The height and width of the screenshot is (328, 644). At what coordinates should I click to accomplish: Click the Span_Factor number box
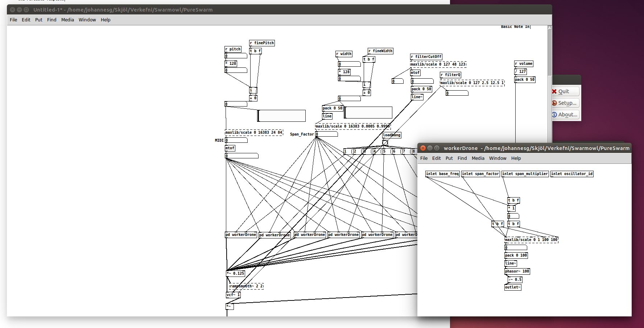pyautogui.click(x=326, y=134)
